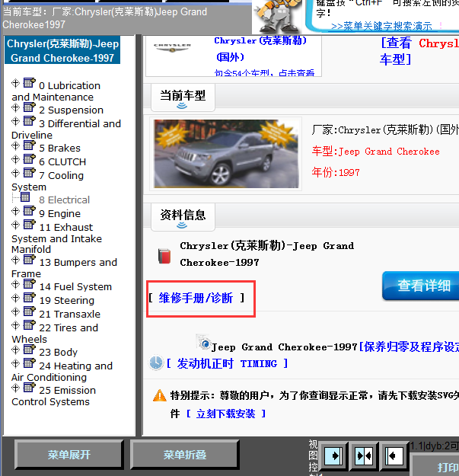The image size is (459, 476).
Task: Click the 查看 Chrysler 车型 link
Action: [x=419, y=51]
